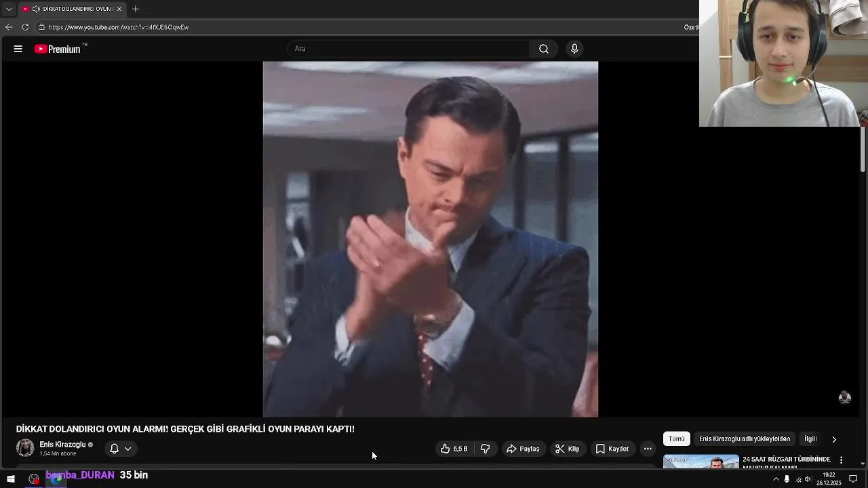Screen dimensions: 868x488
Task: Click the video player to pause
Action: pos(431,239)
